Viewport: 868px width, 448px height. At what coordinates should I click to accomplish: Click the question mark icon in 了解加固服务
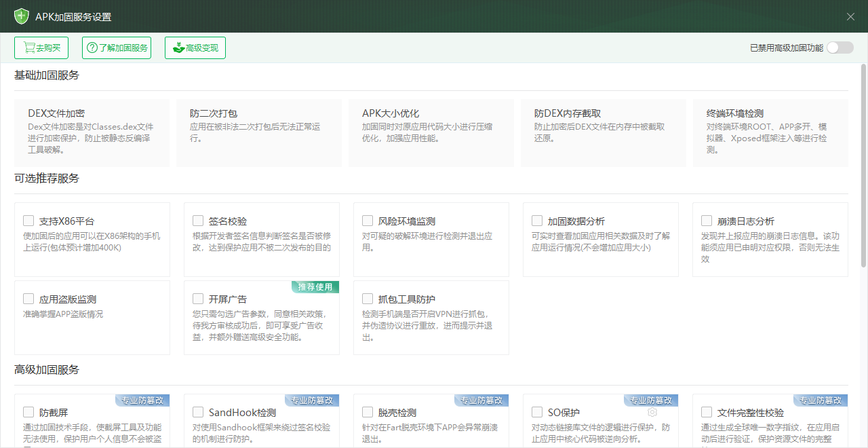tap(93, 48)
